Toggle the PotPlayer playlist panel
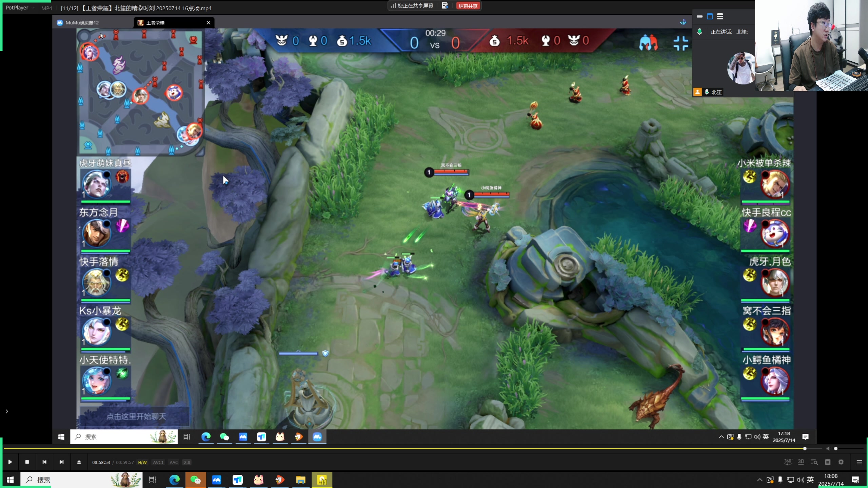This screenshot has height=488, width=868. pyautogui.click(x=859, y=462)
